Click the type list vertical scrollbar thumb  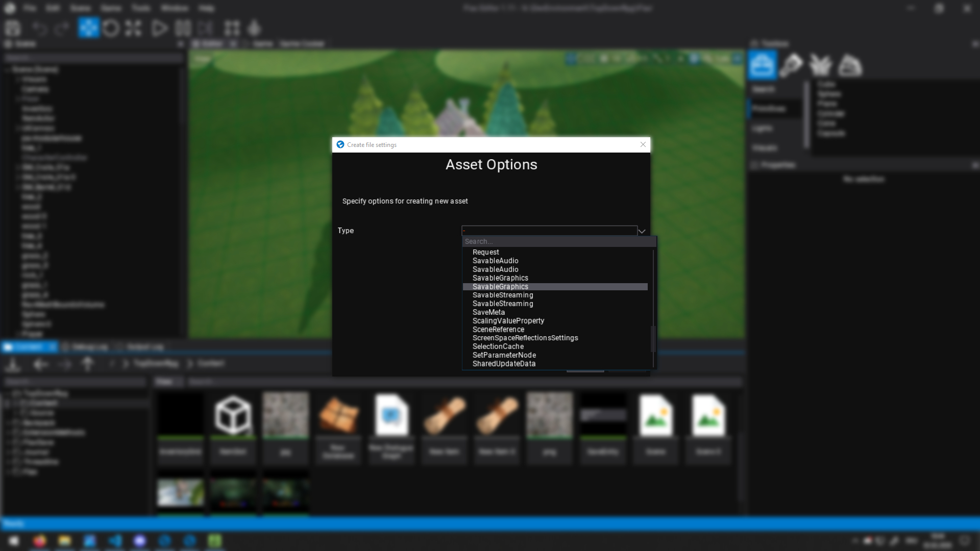pyautogui.click(x=653, y=339)
